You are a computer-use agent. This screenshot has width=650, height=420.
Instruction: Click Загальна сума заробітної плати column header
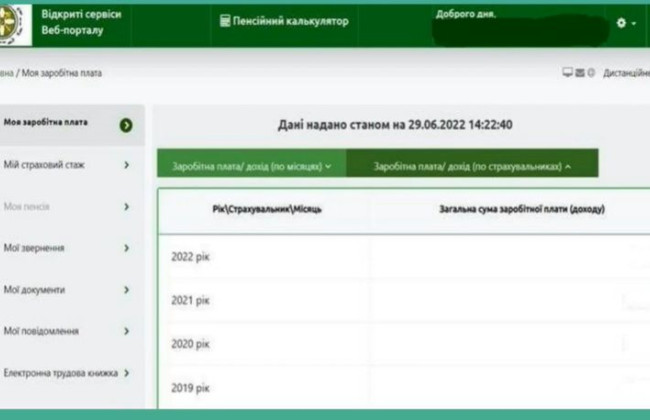point(522,209)
